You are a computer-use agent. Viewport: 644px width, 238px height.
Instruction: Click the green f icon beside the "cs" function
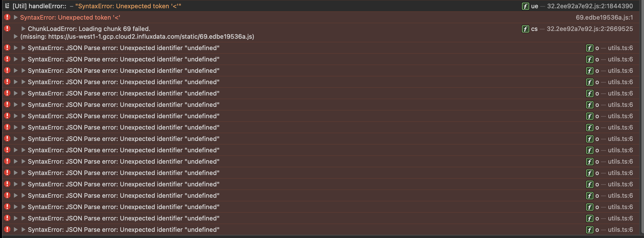pos(526,29)
